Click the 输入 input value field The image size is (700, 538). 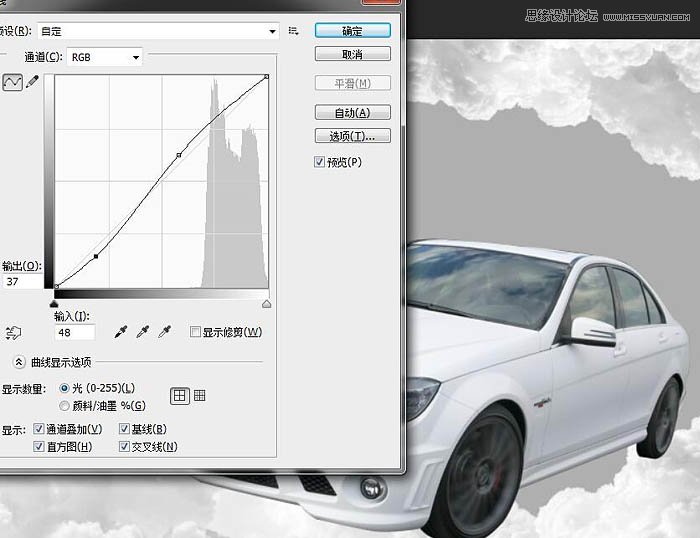74,332
